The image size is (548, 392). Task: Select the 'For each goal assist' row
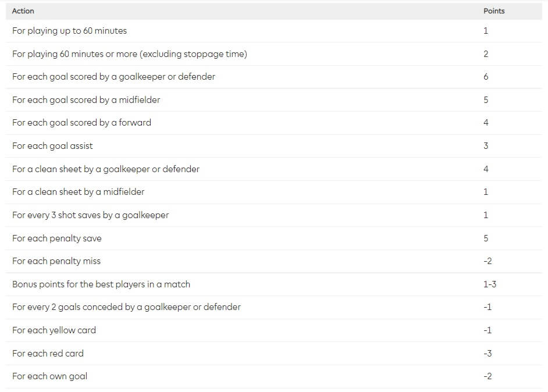coord(273,146)
